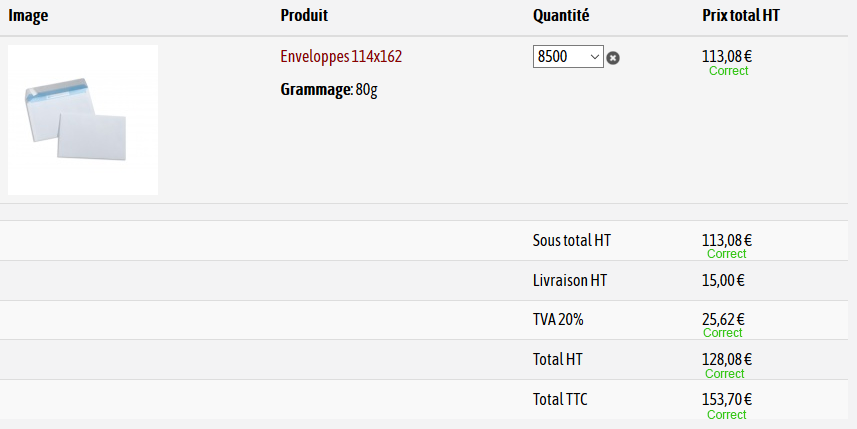Click the Sous total HT label

point(572,241)
